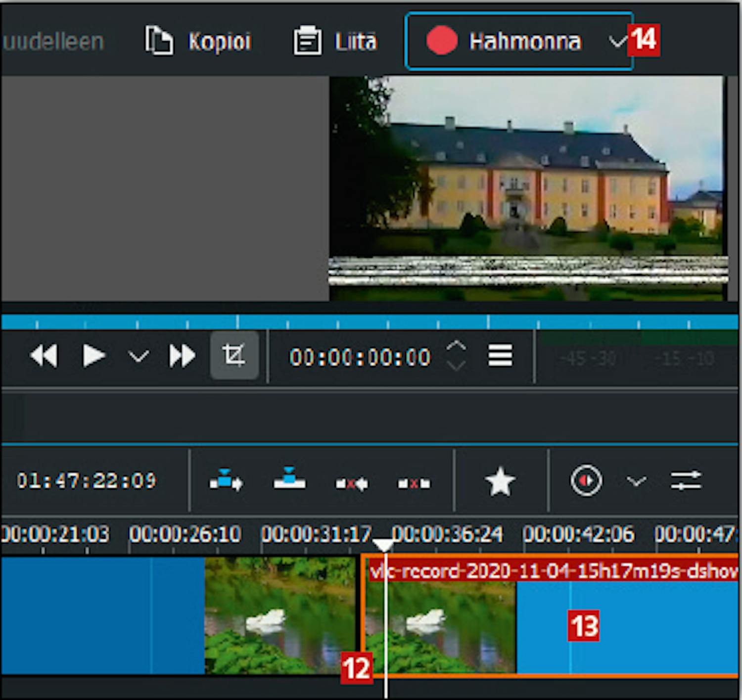Image resolution: width=742 pixels, height=700 pixels.
Task: Click the Kopioi copy button
Action: pos(198,41)
